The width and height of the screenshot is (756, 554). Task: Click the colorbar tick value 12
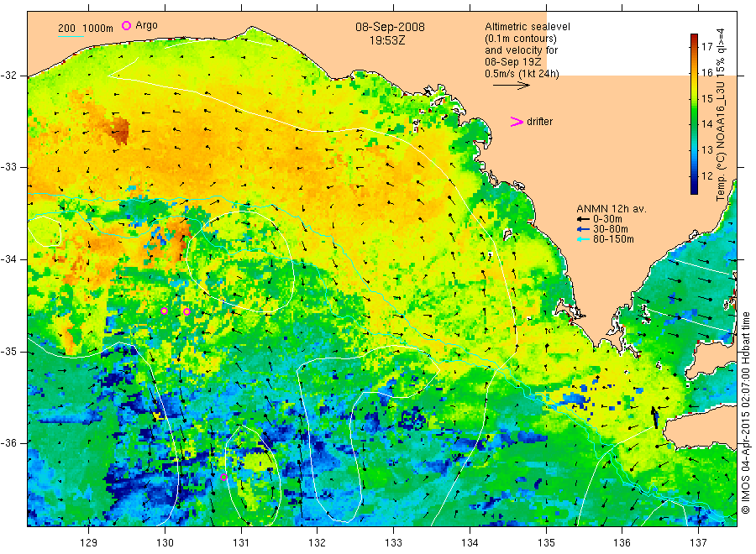coord(706,175)
